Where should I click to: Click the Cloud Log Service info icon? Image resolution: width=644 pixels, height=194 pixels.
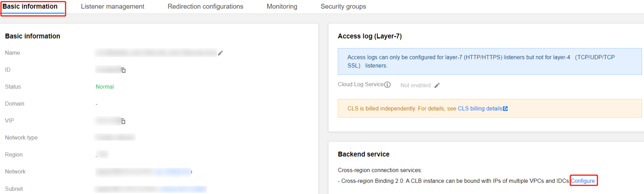point(388,85)
